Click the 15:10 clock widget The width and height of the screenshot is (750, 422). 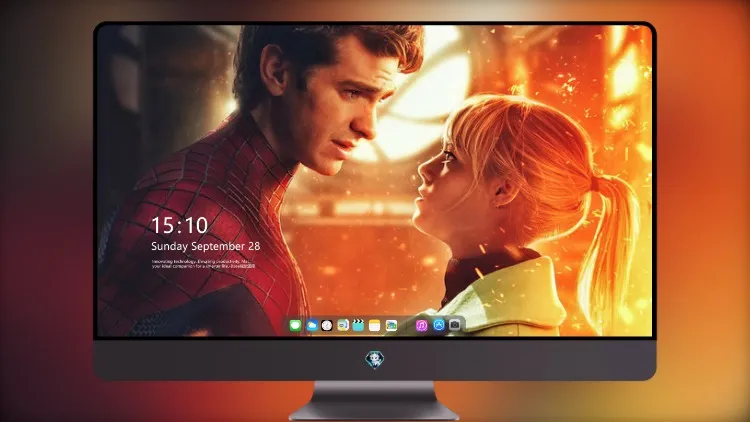click(179, 225)
